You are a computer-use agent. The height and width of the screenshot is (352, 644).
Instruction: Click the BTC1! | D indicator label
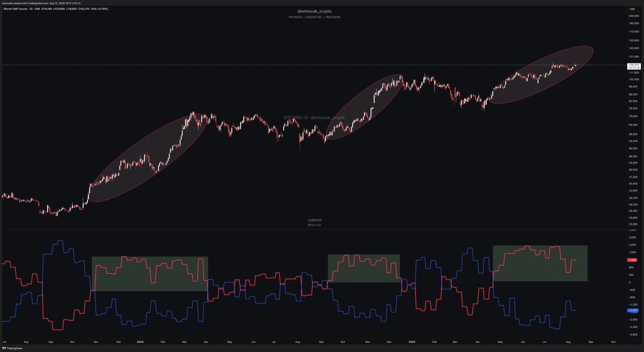(x=315, y=225)
